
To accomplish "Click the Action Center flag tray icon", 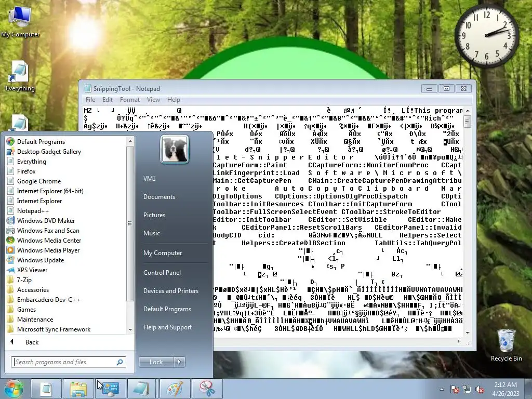I will point(454,389).
